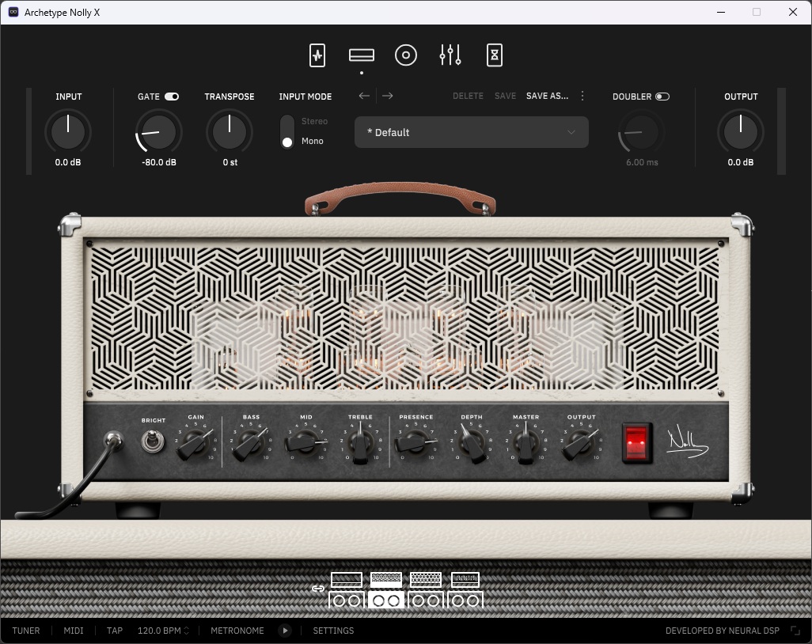Flip the INPUT MODE Stereo/Mono switch

287,131
